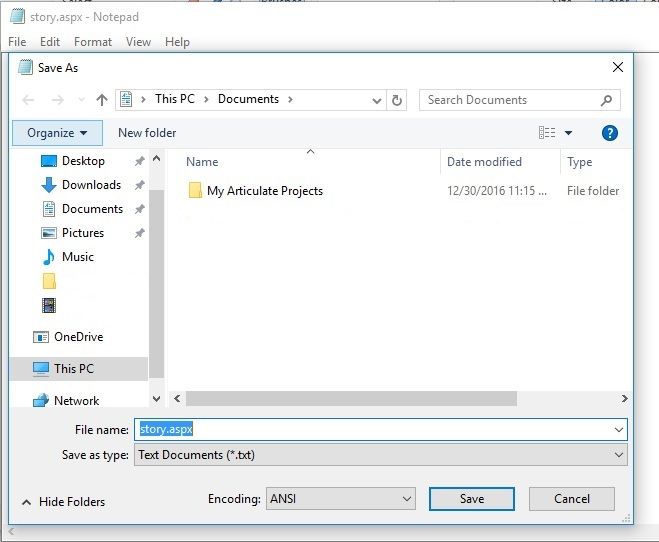Sort by Date modified column
The width and height of the screenshot is (659, 542).
(484, 162)
